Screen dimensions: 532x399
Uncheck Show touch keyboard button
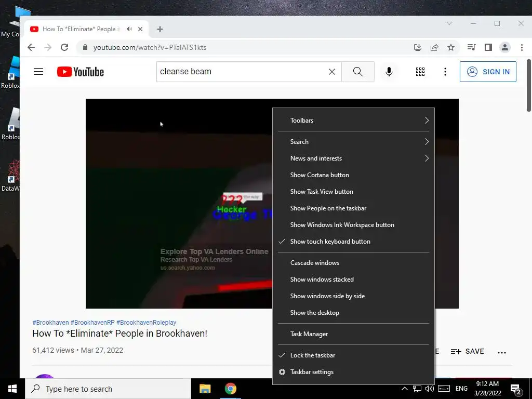tap(353, 242)
